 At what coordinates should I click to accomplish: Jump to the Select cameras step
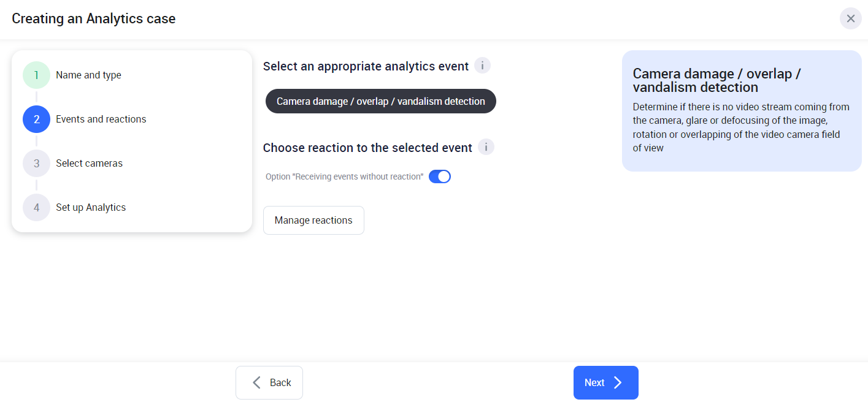[89, 164]
